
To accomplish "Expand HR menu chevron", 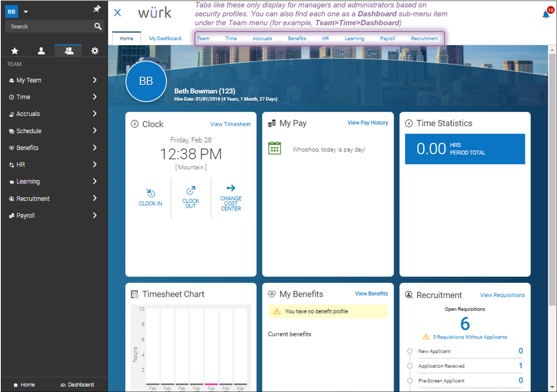I will point(95,164).
